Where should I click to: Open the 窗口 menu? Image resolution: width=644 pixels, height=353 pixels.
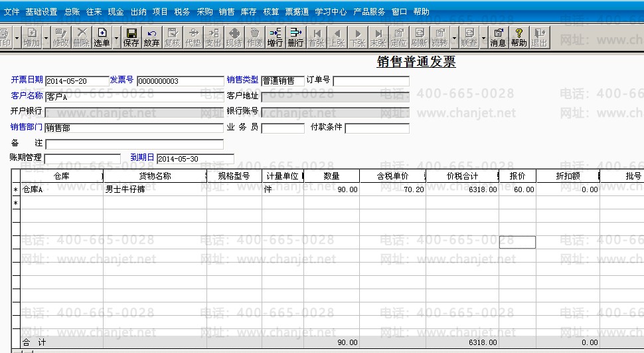pyautogui.click(x=399, y=12)
